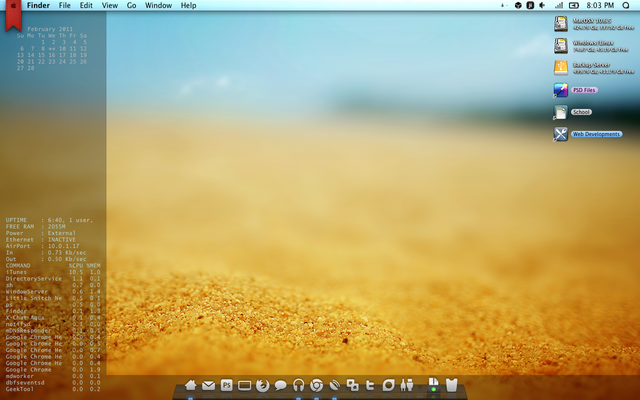Viewport: 640px width, 400px height.
Task: Open Google Chrome from the dock
Action: pyautogui.click(x=317, y=385)
